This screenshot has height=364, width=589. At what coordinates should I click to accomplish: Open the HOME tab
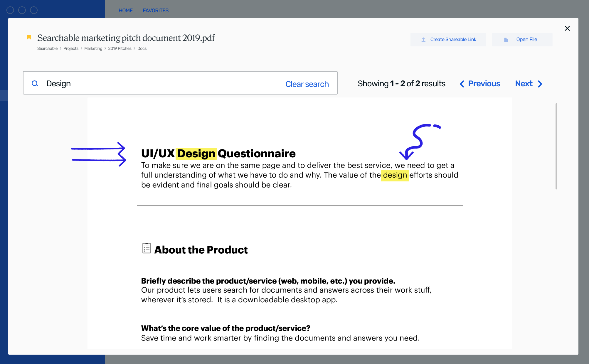click(126, 11)
